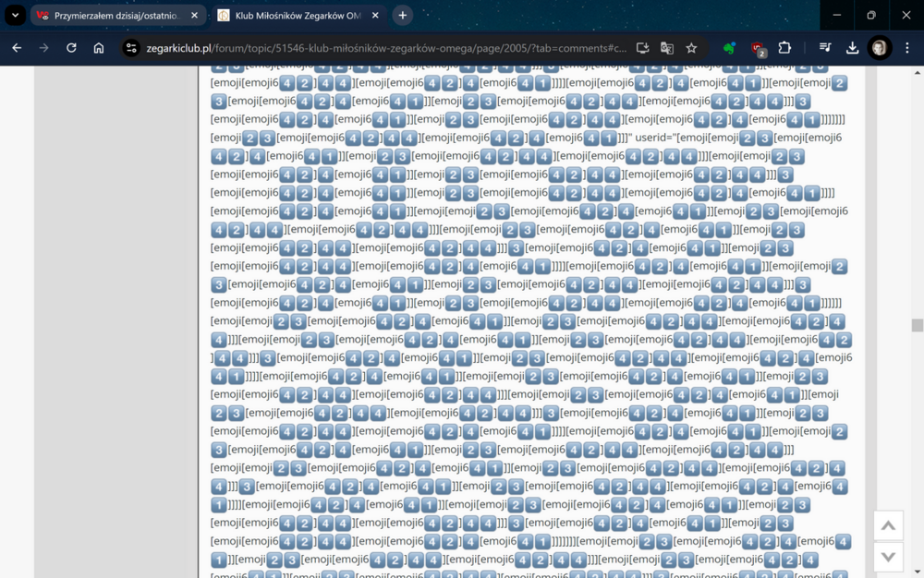Open the media playback control icon

[x=824, y=47]
